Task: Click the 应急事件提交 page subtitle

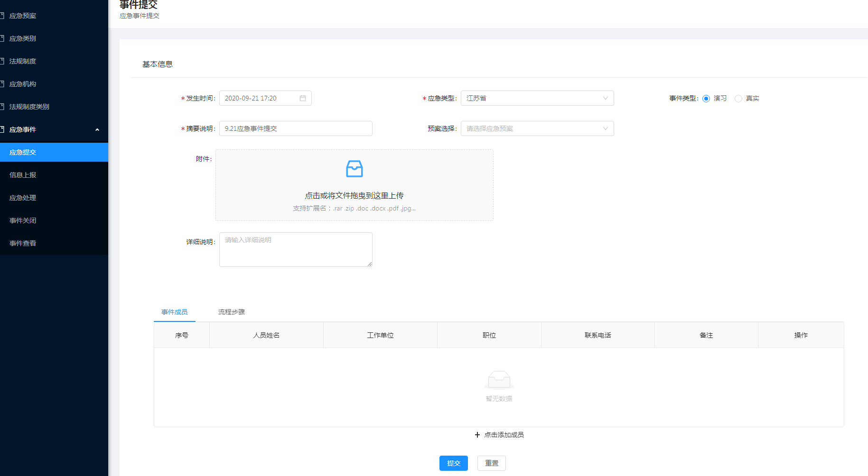Action: point(140,16)
